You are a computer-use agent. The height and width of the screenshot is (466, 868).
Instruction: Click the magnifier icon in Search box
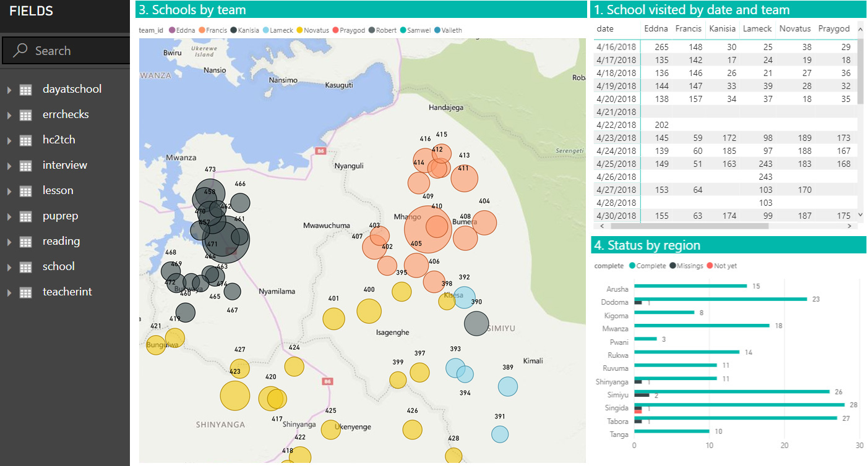[x=20, y=51]
